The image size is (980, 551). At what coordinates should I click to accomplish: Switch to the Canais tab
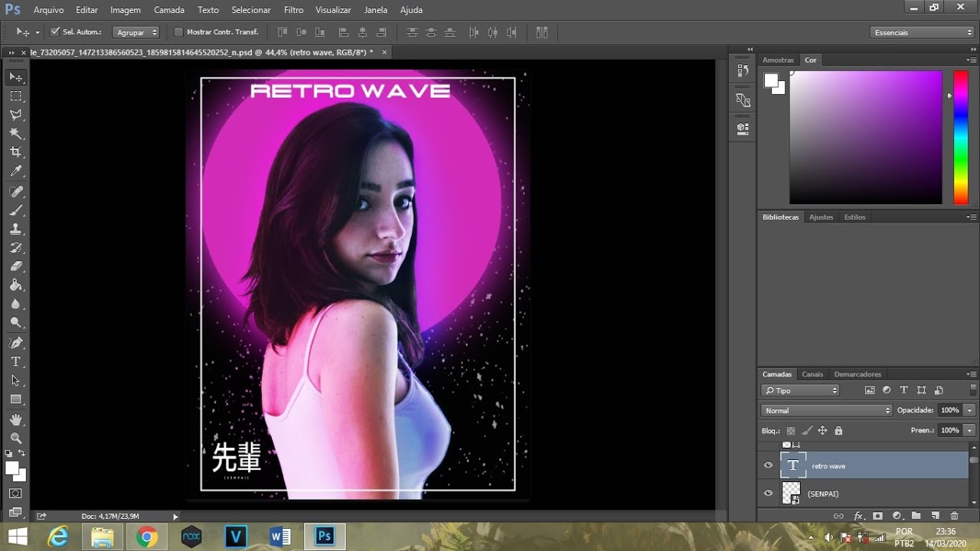point(812,374)
